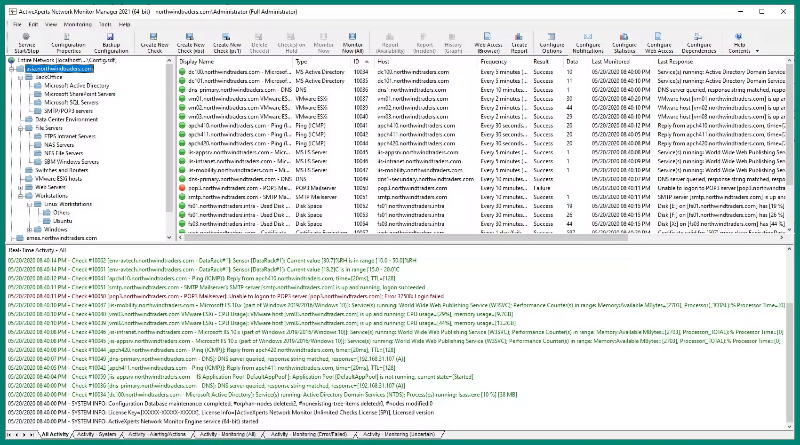Viewport: 800px width, 445px height.
Task: Click the Service Start/Stop toolbar icon
Action: pos(27,37)
